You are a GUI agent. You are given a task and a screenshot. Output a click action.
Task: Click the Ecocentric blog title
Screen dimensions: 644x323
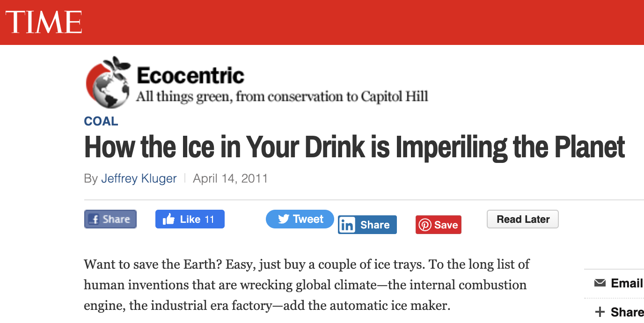click(190, 75)
